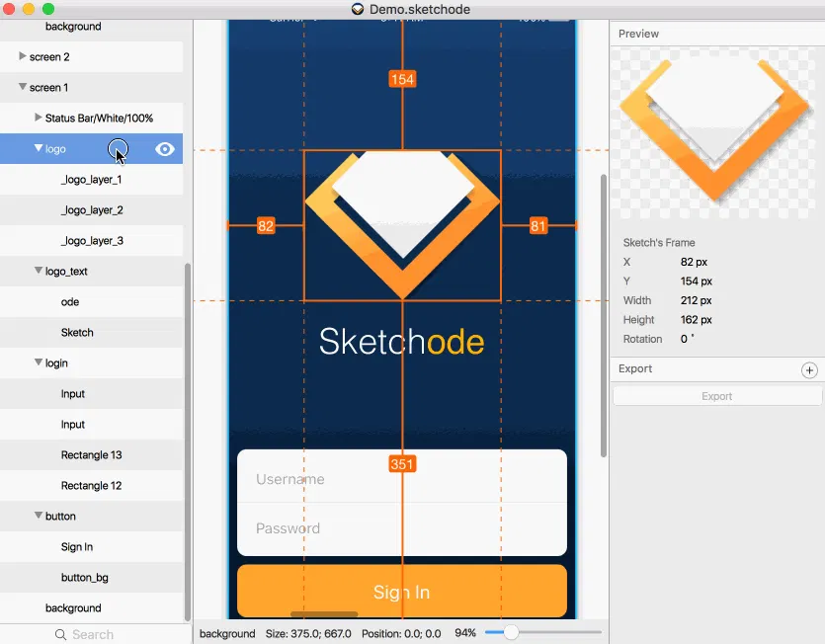Click the 154 distance marker

pyautogui.click(x=402, y=79)
